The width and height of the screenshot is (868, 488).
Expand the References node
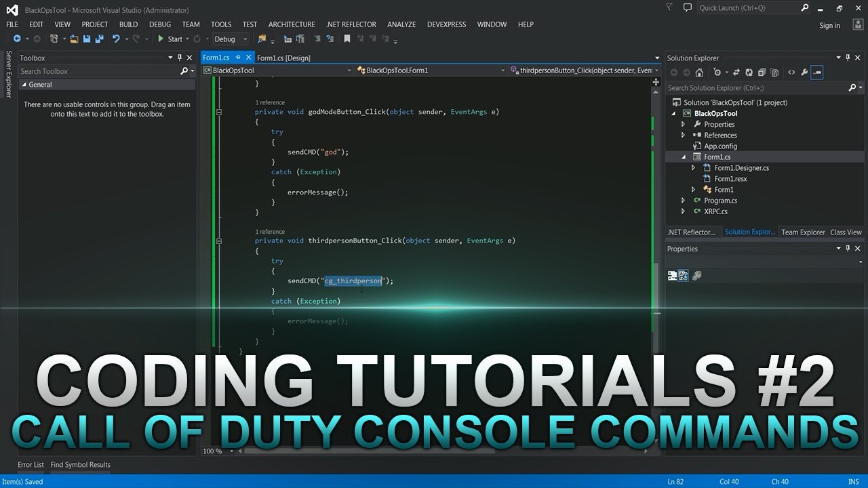[684, 136]
